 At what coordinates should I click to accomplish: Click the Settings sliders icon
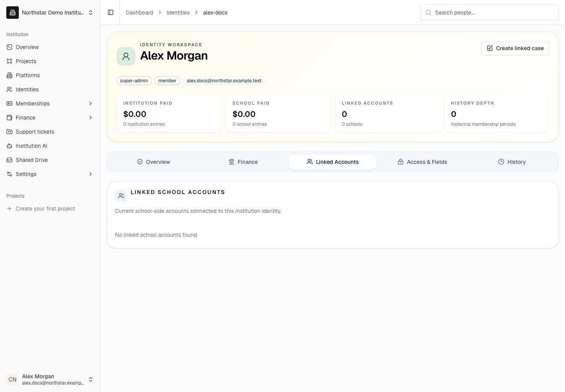pos(9,174)
